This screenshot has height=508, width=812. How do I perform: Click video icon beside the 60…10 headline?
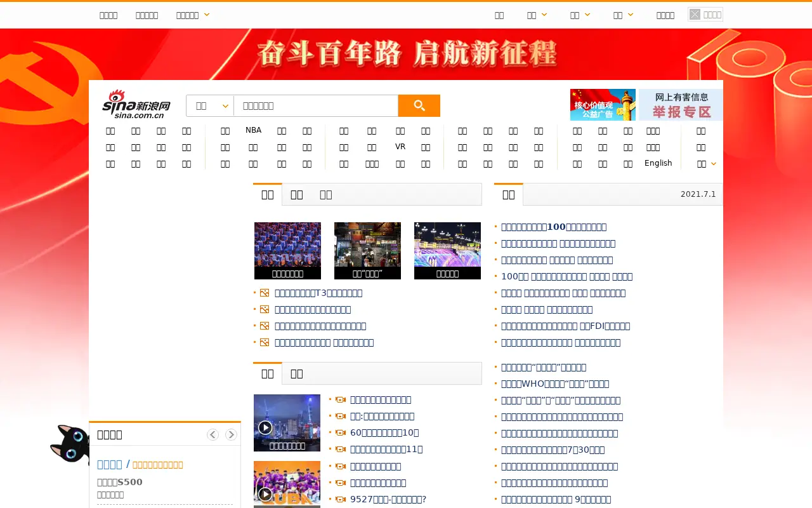tap(341, 432)
